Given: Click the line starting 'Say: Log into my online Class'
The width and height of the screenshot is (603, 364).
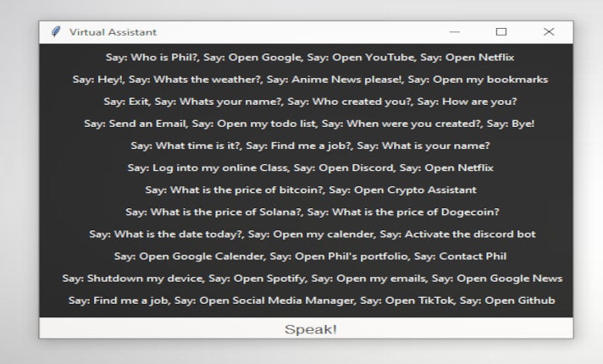Looking at the screenshot, I should tap(310, 168).
